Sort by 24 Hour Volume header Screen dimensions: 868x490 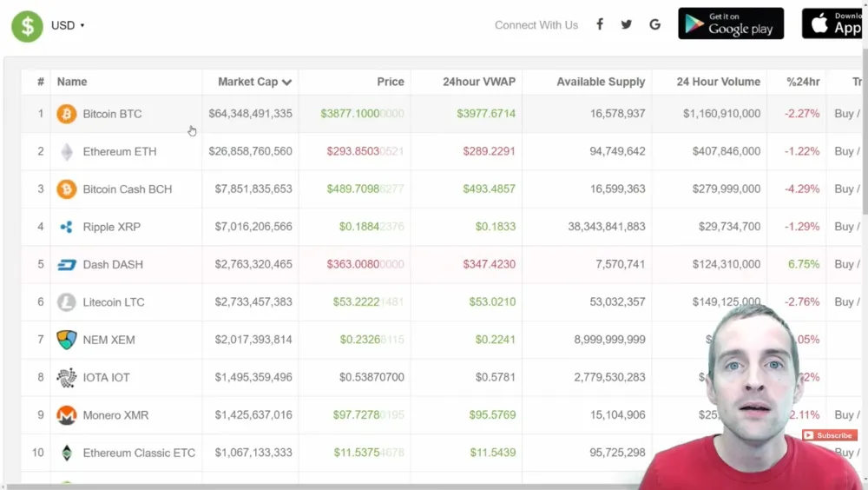(718, 82)
